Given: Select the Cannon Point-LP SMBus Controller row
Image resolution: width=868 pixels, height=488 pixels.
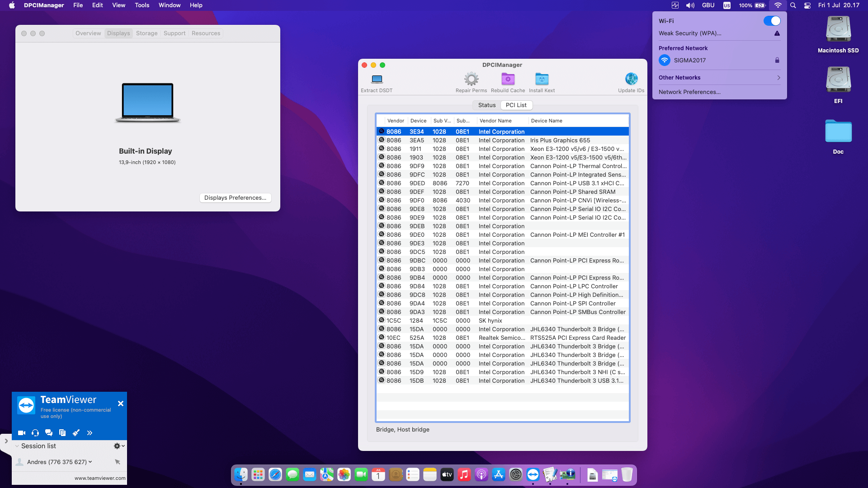Looking at the screenshot, I should (503, 312).
